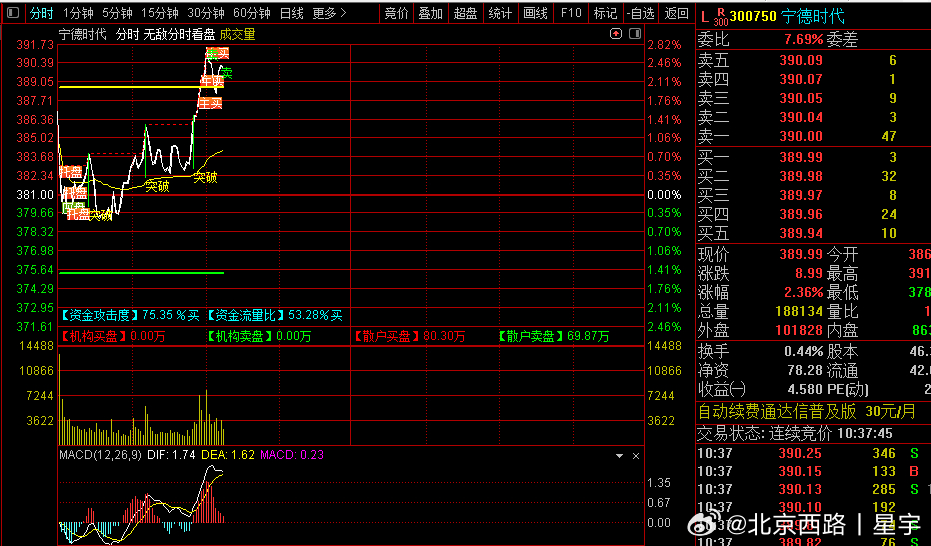This screenshot has width=931, height=546.
Task: Select the 买一 bid price 389.99
Action: pos(801,157)
